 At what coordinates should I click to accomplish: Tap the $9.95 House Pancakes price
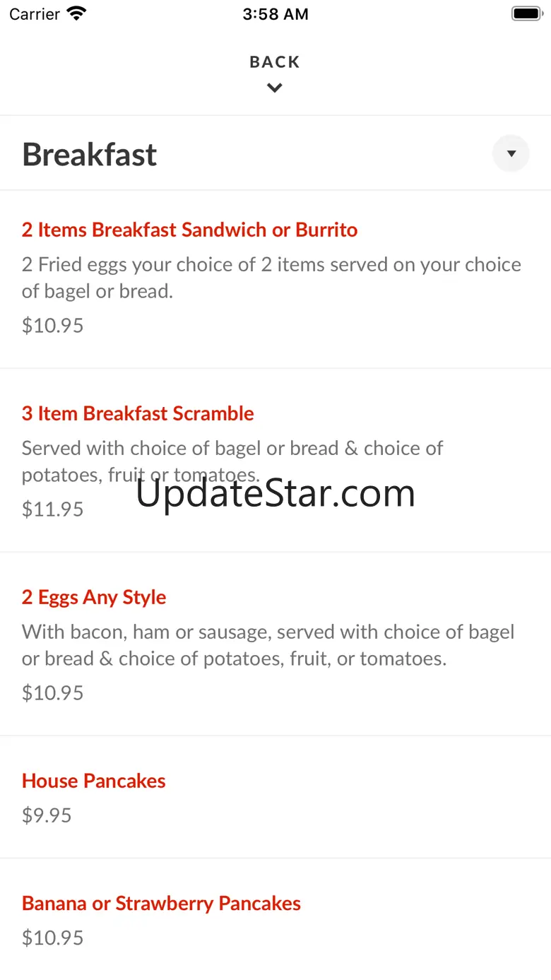47,815
